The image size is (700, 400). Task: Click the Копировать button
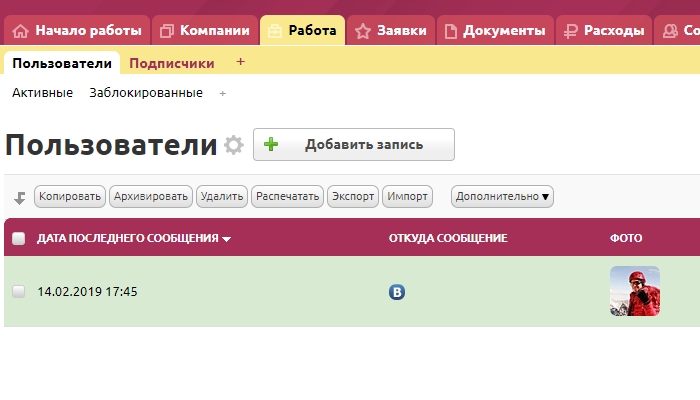tap(70, 196)
